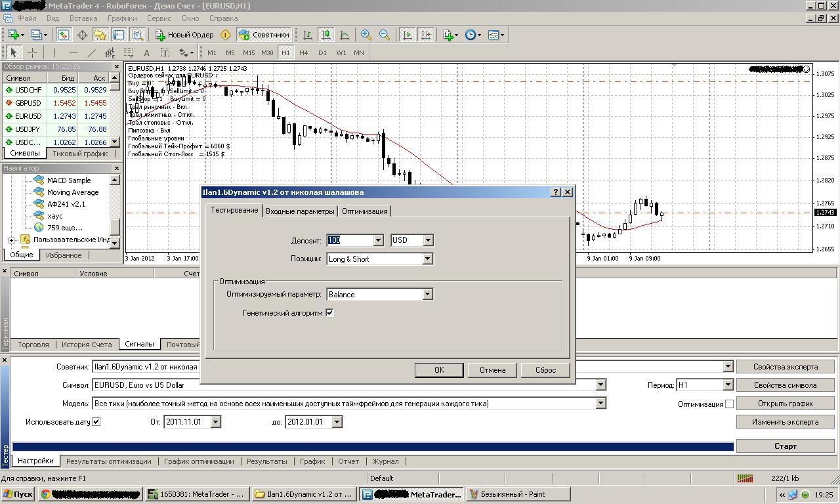Switch chart to line chart icon

344,35
